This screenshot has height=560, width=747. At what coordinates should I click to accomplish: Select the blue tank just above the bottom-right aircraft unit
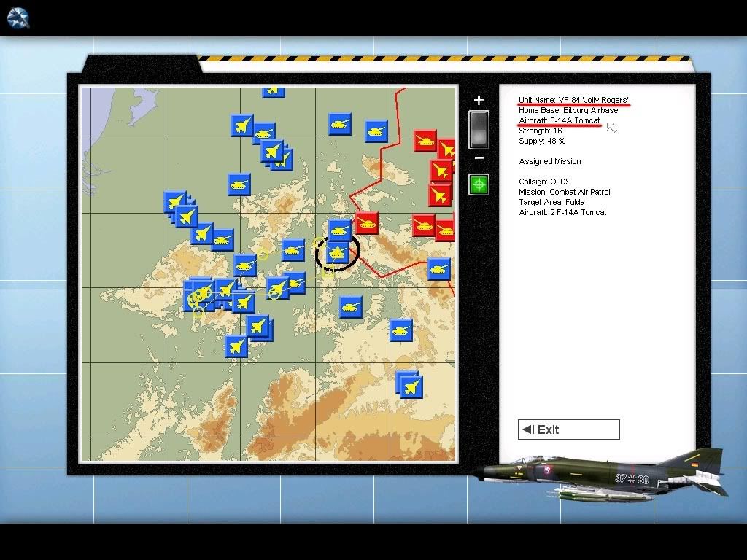(x=401, y=330)
